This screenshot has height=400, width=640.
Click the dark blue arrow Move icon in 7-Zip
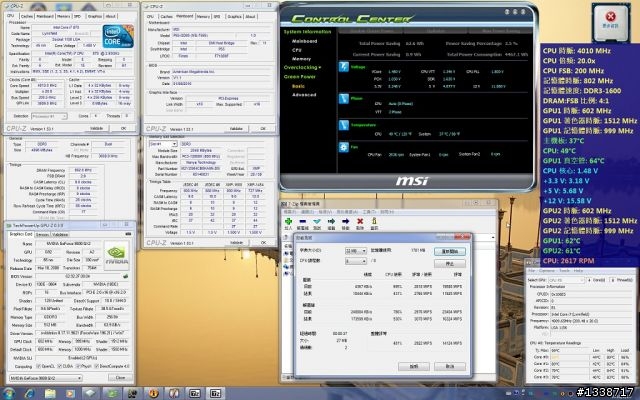pos(345,222)
